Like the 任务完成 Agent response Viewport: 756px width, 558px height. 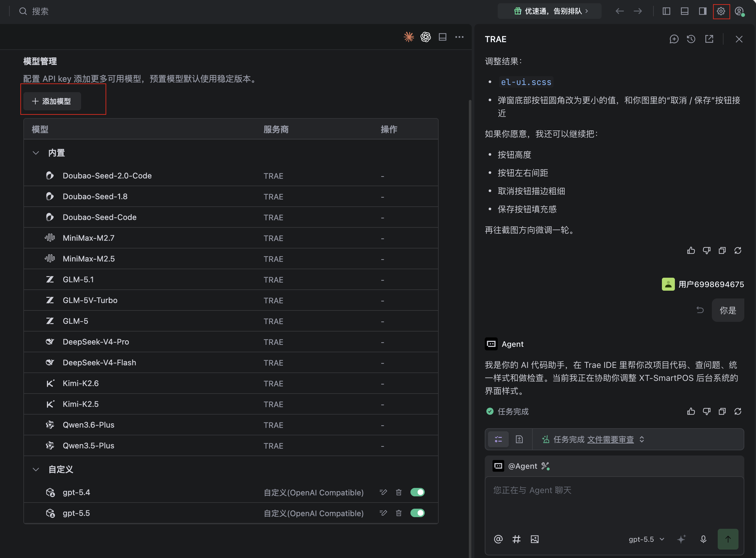pyautogui.click(x=691, y=411)
